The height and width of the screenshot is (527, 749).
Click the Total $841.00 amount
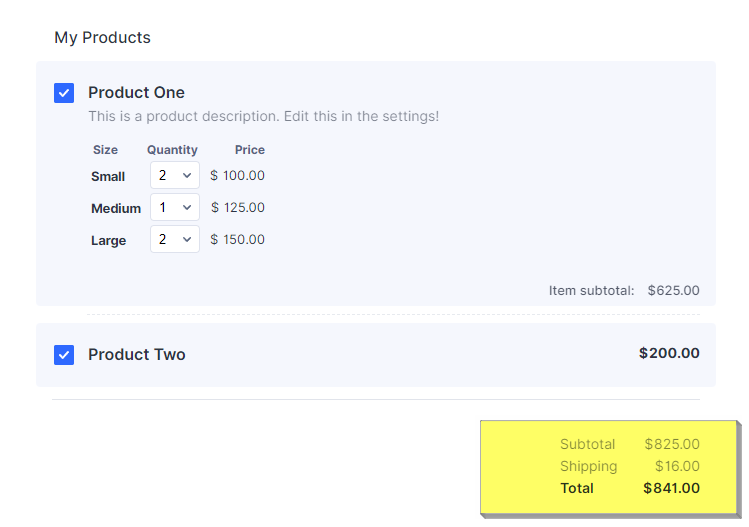click(x=671, y=489)
